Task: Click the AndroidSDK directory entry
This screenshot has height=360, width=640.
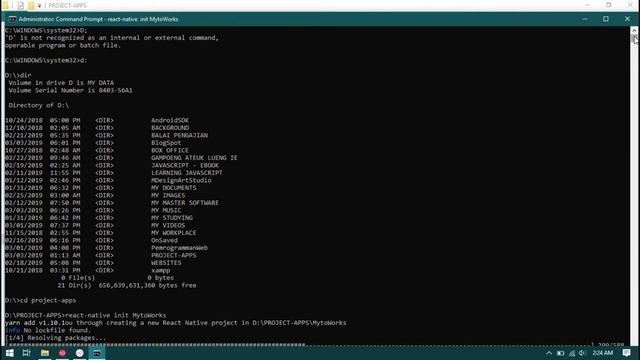Action: pyautogui.click(x=170, y=120)
